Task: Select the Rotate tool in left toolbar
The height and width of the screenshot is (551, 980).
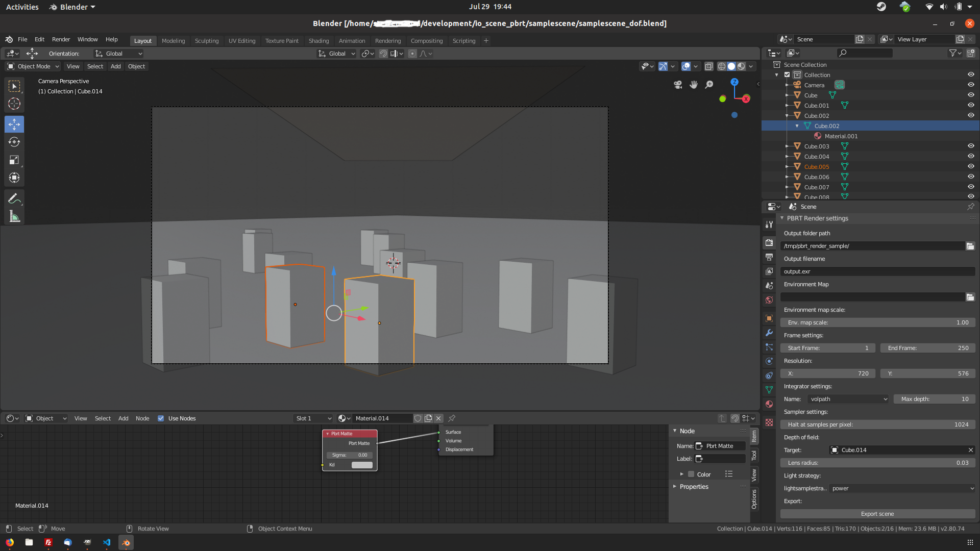Action: [x=14, y=142]
